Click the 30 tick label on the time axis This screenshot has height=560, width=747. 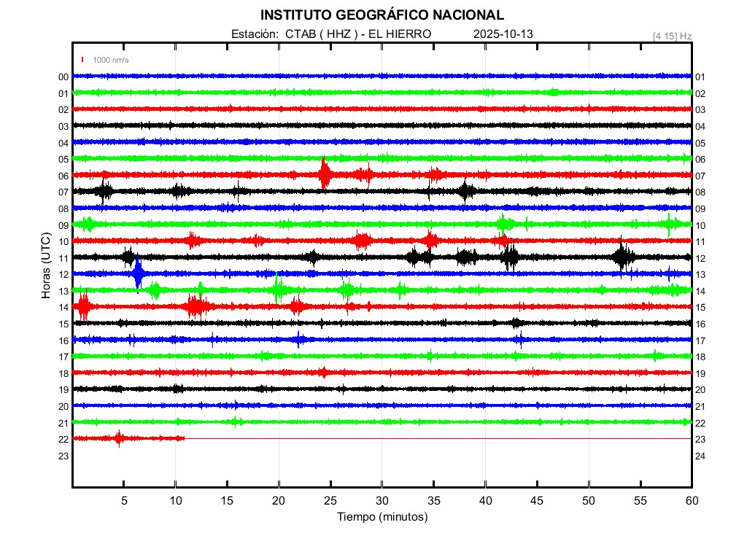click(x=382, y=500)
